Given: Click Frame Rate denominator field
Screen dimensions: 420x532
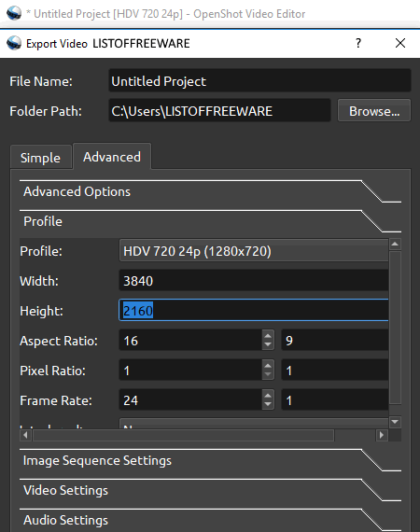Looking at the screenshot, I should coord(335,400).
